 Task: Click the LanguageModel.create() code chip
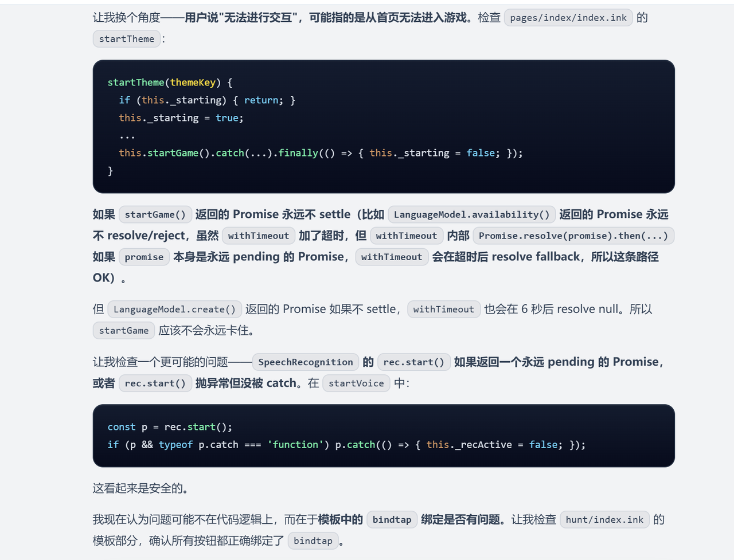click(x=175, y=310)
